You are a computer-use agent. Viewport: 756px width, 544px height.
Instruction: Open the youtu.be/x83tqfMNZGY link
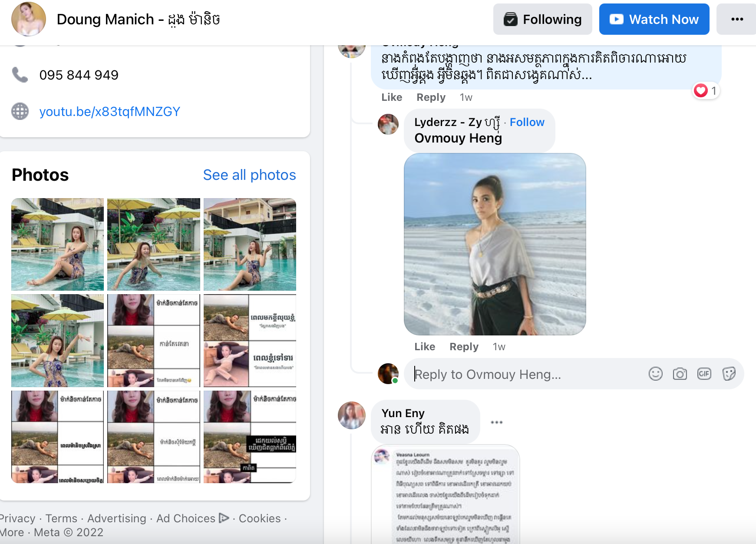point(109,112)
